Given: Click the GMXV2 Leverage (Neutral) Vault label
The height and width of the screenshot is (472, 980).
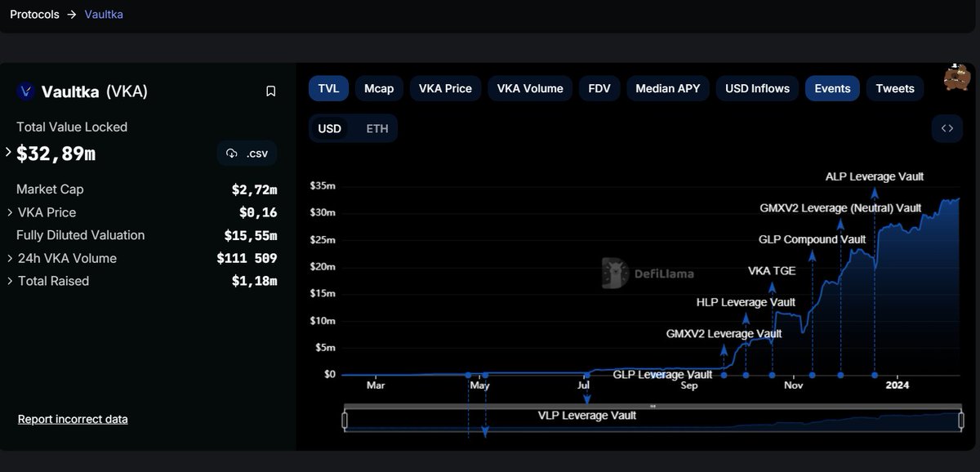Looking at the screenshot, I should (x=840, y=208).
